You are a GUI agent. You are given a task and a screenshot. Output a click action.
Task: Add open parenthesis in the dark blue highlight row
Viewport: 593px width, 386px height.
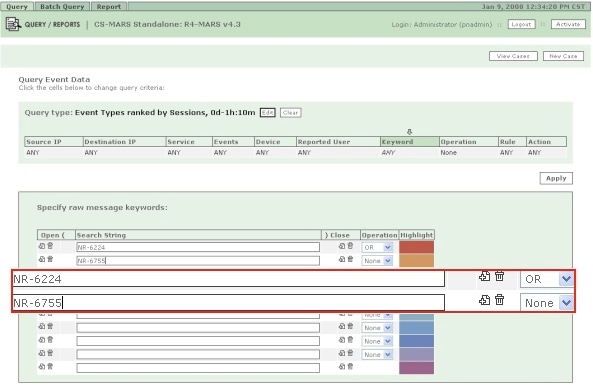42,340
